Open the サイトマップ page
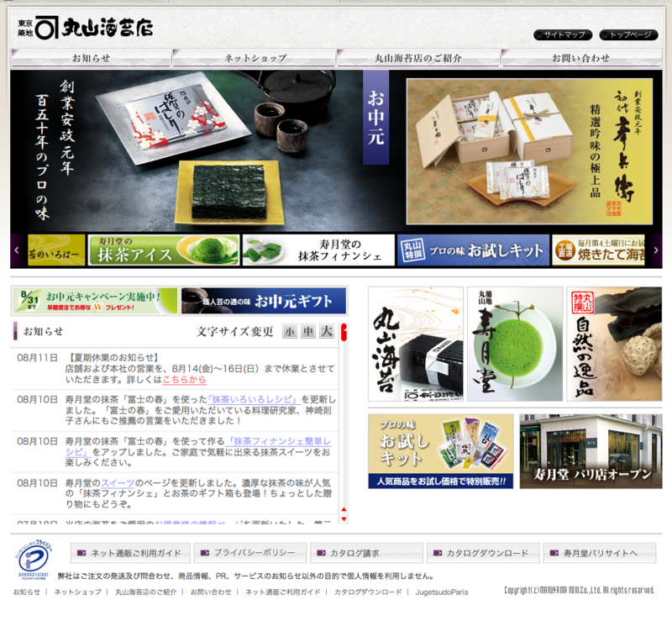The image size is (672, 642). (x=563, y=34)
